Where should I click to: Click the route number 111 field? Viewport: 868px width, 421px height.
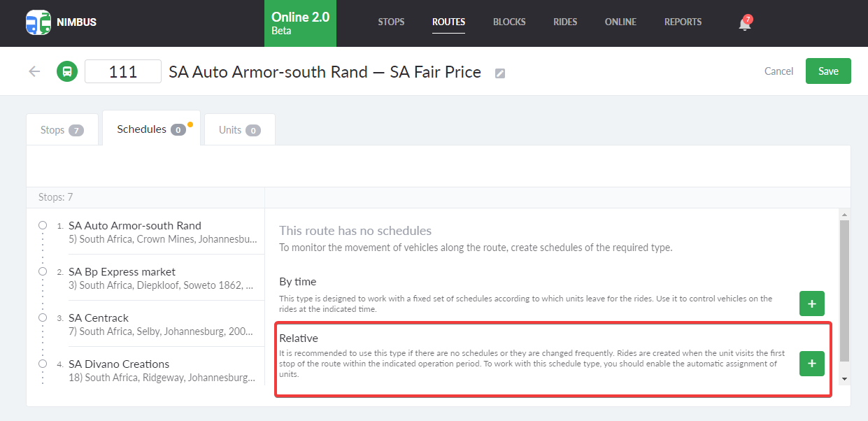tap(123, 71)
